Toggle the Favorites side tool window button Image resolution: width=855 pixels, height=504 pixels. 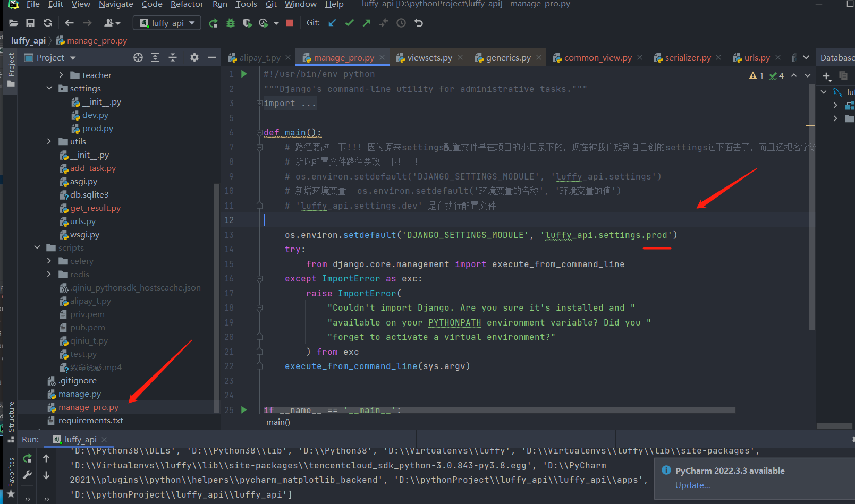click(x=11, y=478)
